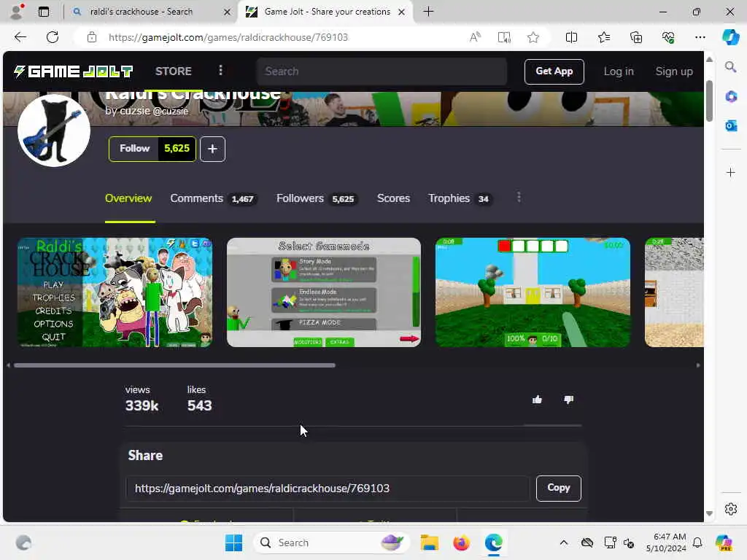Open the Followers tab
Screen dimensions: 747x560
317,198
